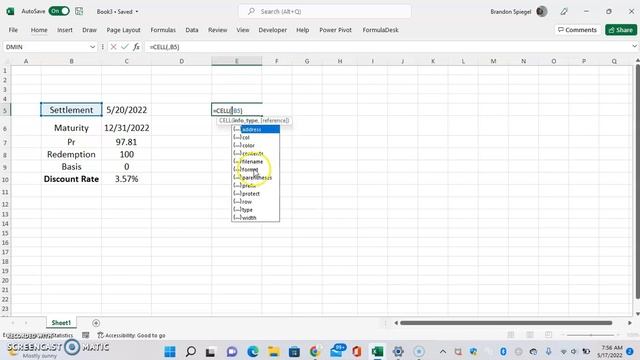Open the Windows Start menu
This screenshot has width=640, height=360.
(170, 351)
